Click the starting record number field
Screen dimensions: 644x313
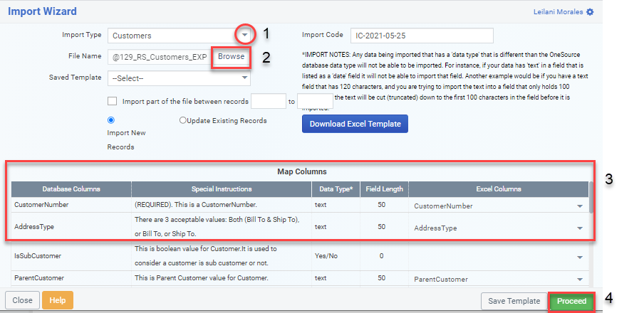coord(268,102)
